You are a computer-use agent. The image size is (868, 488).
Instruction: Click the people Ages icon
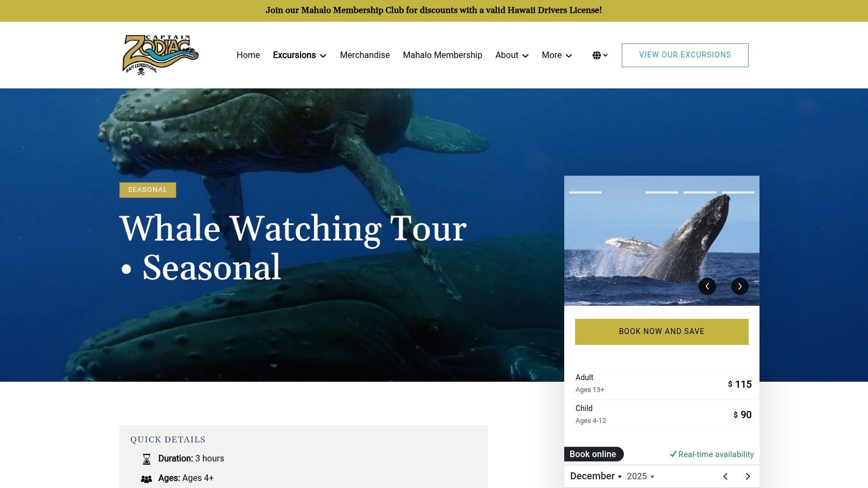(x=146, y=479)
